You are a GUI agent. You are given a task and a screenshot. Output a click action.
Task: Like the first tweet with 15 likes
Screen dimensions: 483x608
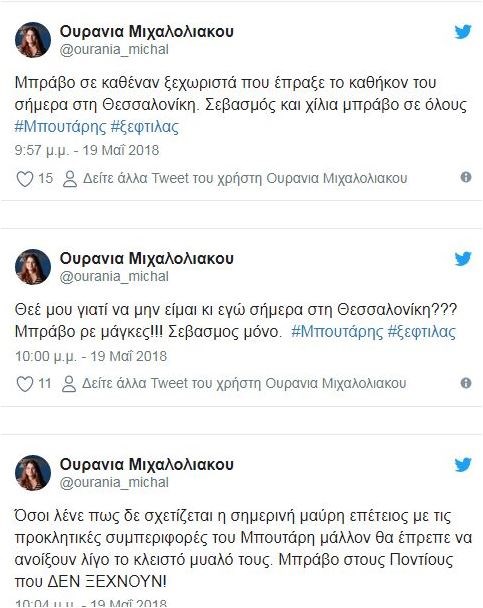25,179
